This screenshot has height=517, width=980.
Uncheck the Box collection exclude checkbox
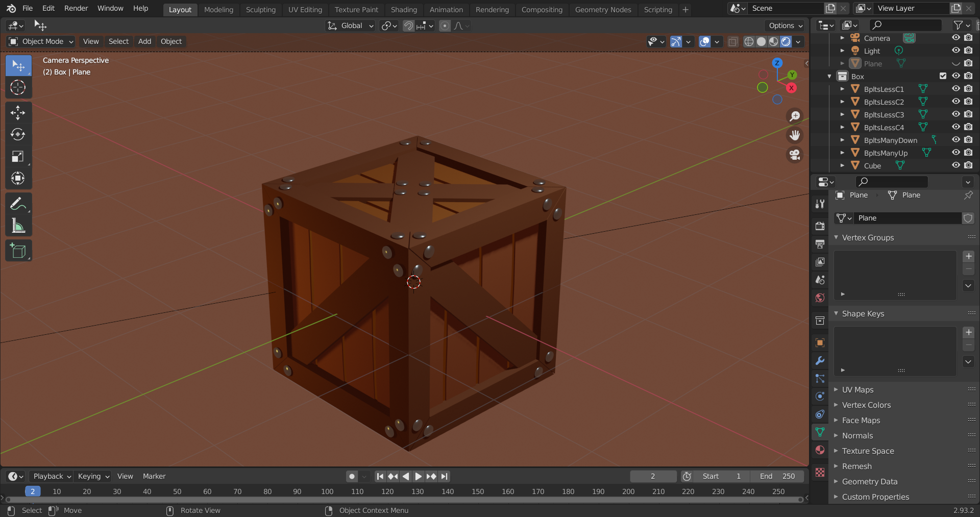coord(943,76)
